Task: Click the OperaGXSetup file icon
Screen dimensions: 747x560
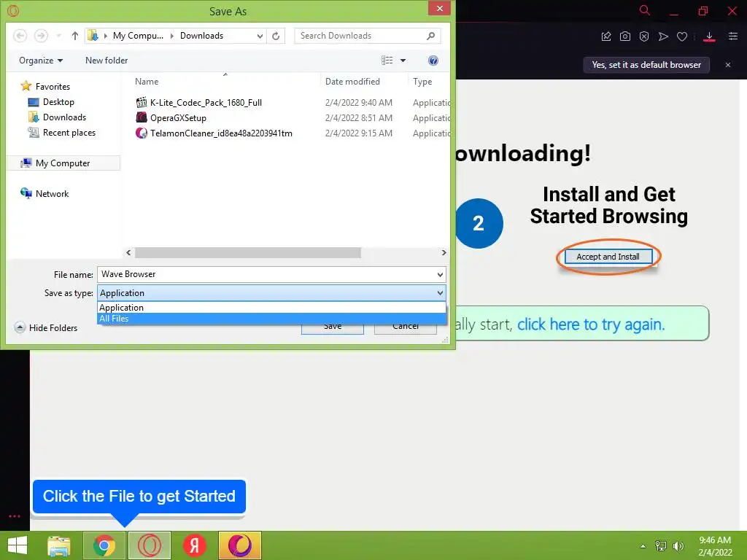Action: (141, 117)
